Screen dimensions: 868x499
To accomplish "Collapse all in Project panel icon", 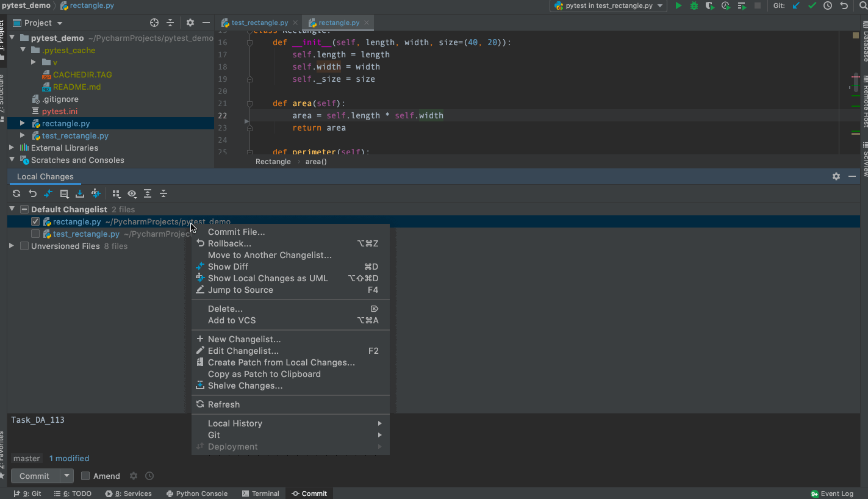I will pyautogui.click(x=170, y=23).
